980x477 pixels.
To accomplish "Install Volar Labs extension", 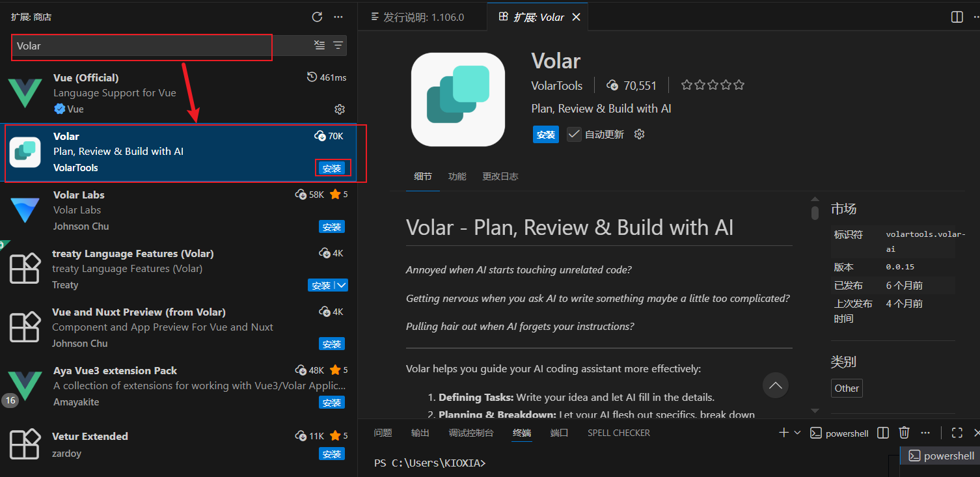I will point(332,227).
